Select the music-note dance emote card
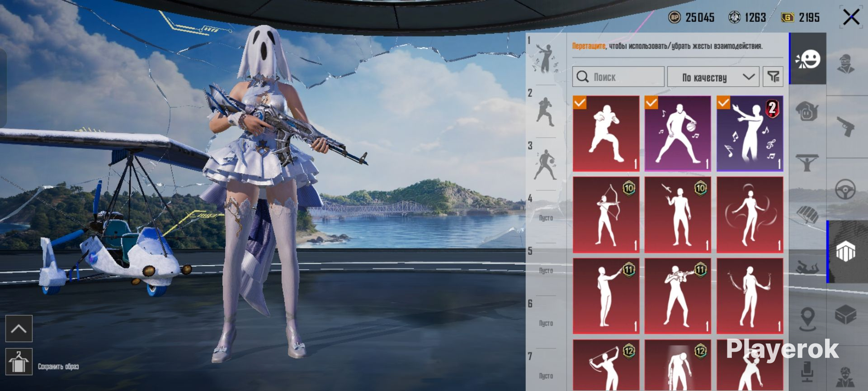Viewport: 868px width, 391px height. point(750,134)
